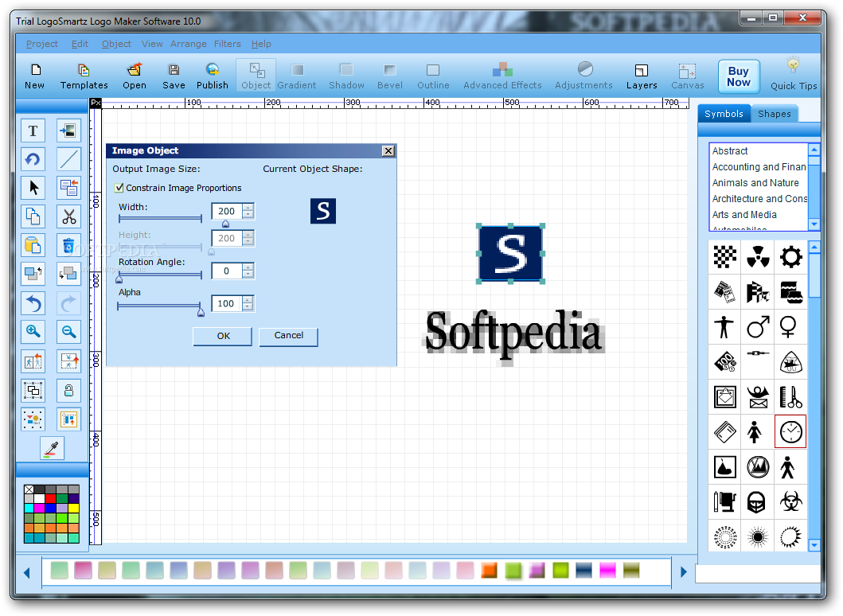Click the New project toolbar icon
Viewport: 843px width, 616px height.
35,76
